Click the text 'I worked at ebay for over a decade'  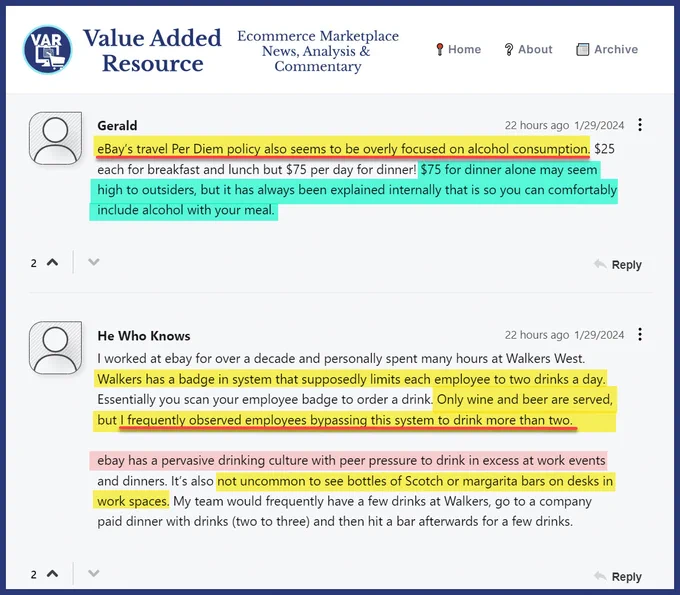click(197, 359)
